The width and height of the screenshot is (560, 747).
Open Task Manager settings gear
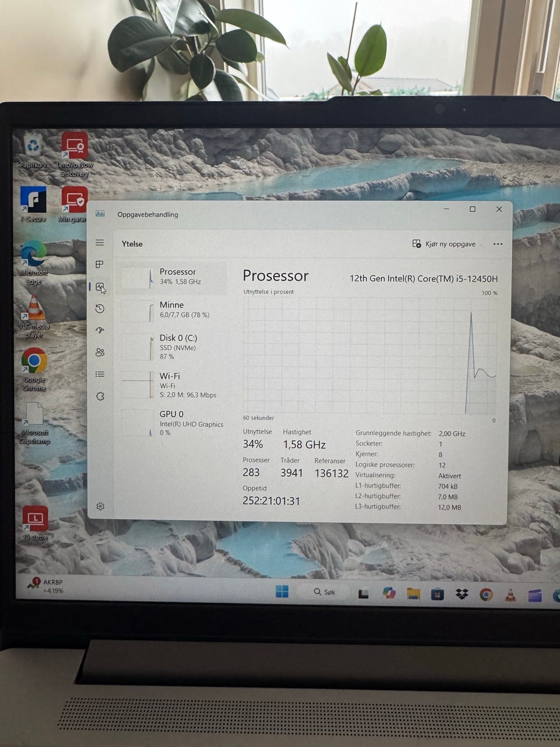coord(100,506)
